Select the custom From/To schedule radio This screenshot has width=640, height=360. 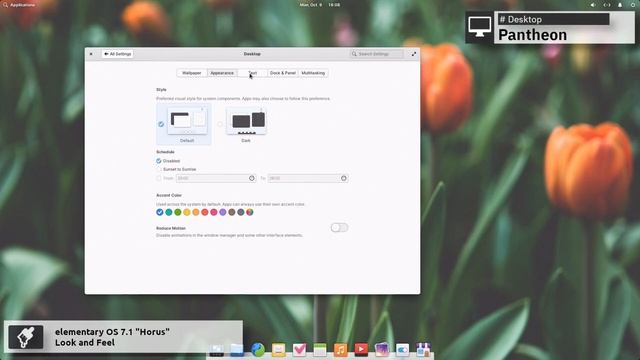click(x=159, y=178)
